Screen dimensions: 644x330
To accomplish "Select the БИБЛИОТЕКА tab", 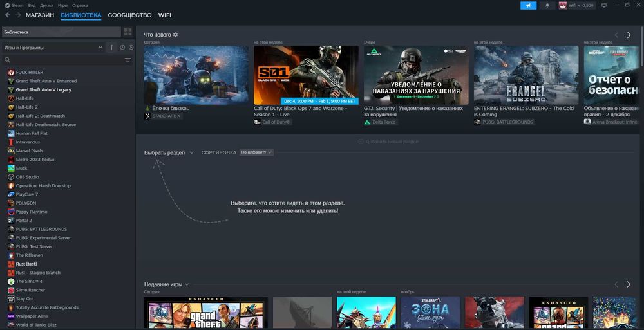I will (81, 15).
